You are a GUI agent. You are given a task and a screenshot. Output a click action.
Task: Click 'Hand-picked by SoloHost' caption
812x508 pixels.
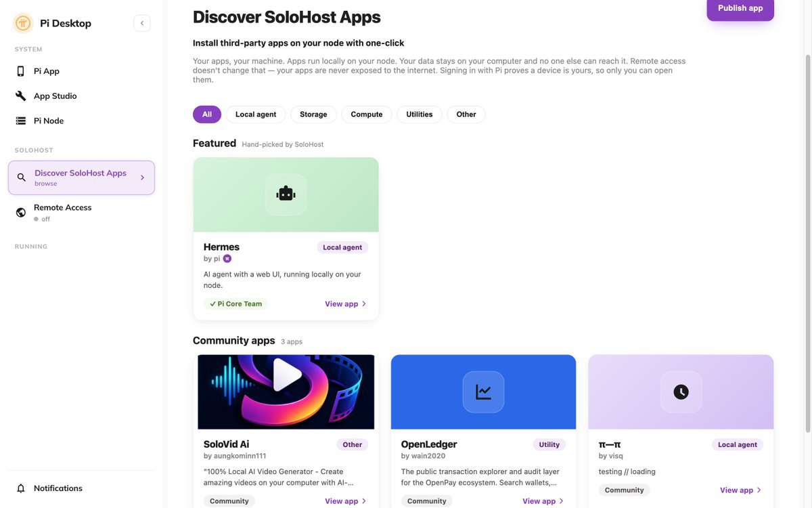(x=283, y=144)
